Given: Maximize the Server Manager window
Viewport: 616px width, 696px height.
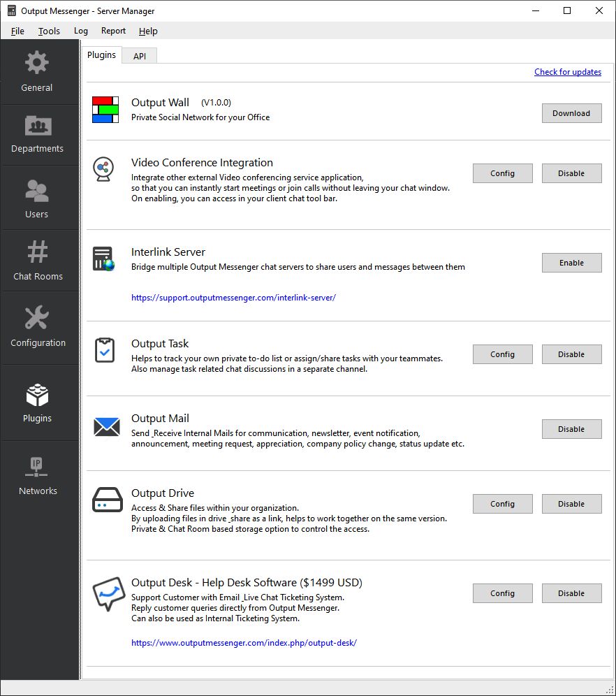Looking at the screenshot, I should pyautogui.click(x=567, y=10).
